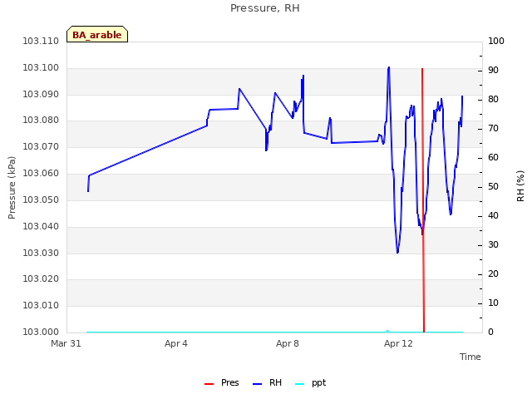Screen dimensions: 532x399
Task: Click the 0 RH tick label
Action: pos(490,332)
